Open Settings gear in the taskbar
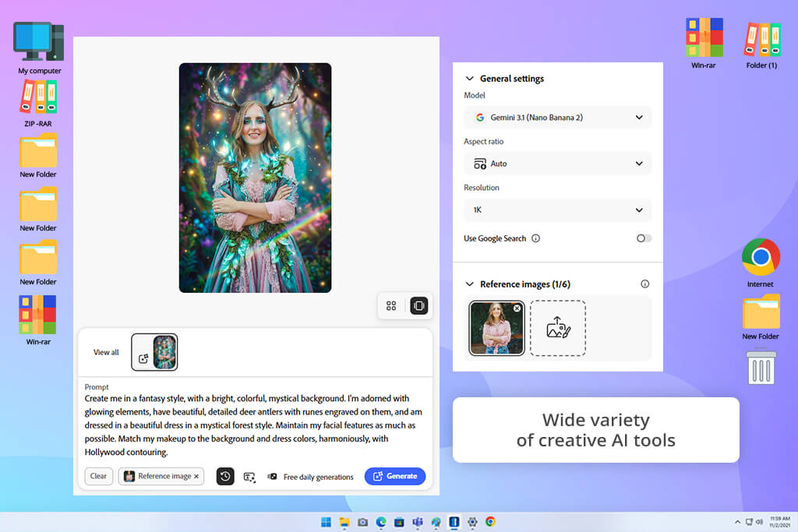 pyautogui.click(x=472, y=522)
